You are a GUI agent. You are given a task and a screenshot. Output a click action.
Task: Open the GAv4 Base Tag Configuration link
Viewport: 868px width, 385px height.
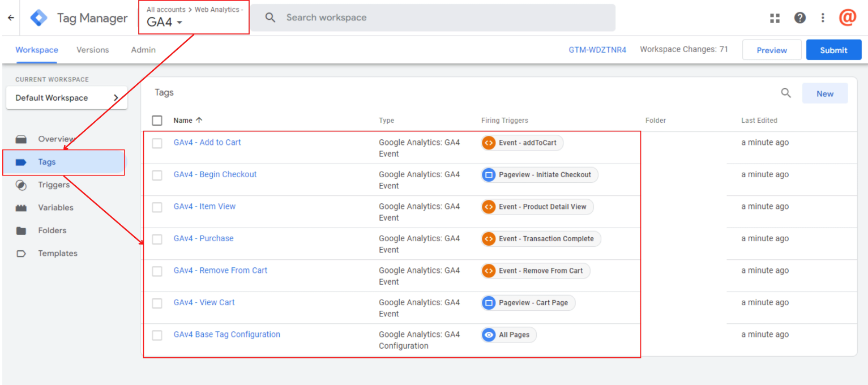pyautogui.click(x=226, y=335)
